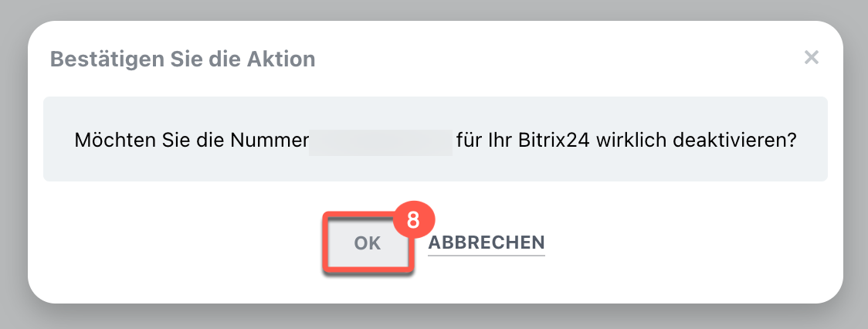Close the confirmation dialog with the X
The width and height of the screenshot is (868, 329).
click(x=811, y=57)
